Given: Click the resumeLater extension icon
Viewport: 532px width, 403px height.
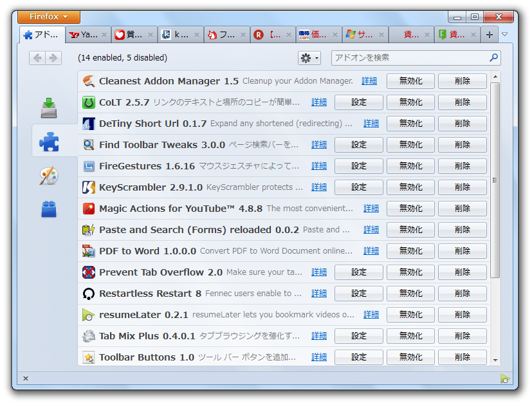Looking at the screenshot, I should pyautogui.click(x=89, y=315).
